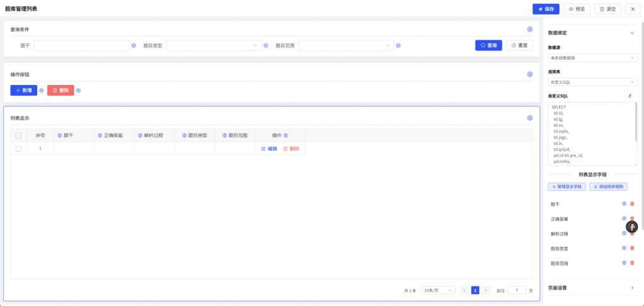644x306 pixels.
Task: Click the red 删除 button in 操作按钮
Action: pyautogui.click(x=61, y=91)
